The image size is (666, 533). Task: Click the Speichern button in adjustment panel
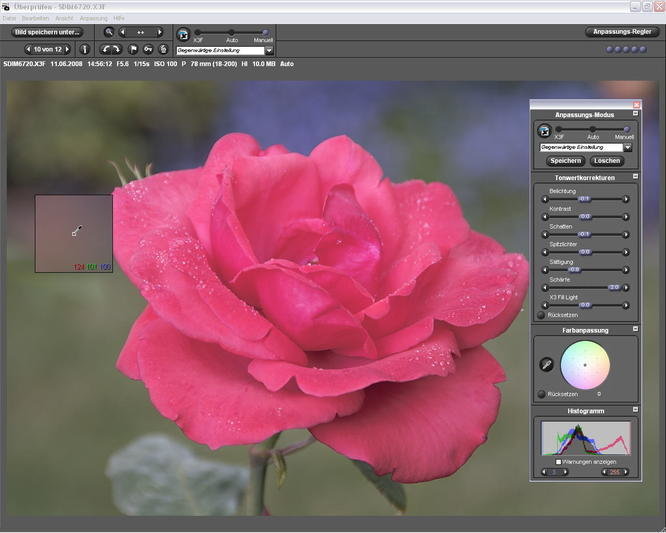coord(565,160)
